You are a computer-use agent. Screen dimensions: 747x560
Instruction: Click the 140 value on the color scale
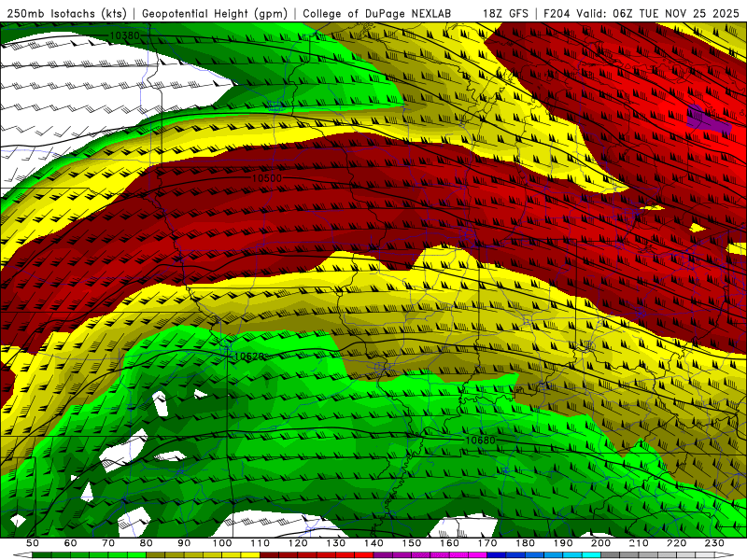[x=374, y=543]
